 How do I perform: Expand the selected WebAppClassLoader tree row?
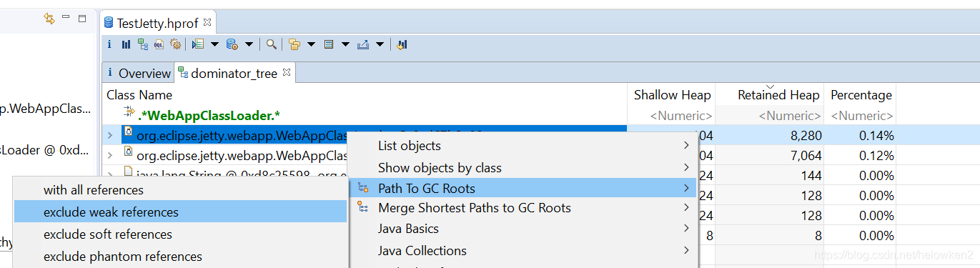110,135
